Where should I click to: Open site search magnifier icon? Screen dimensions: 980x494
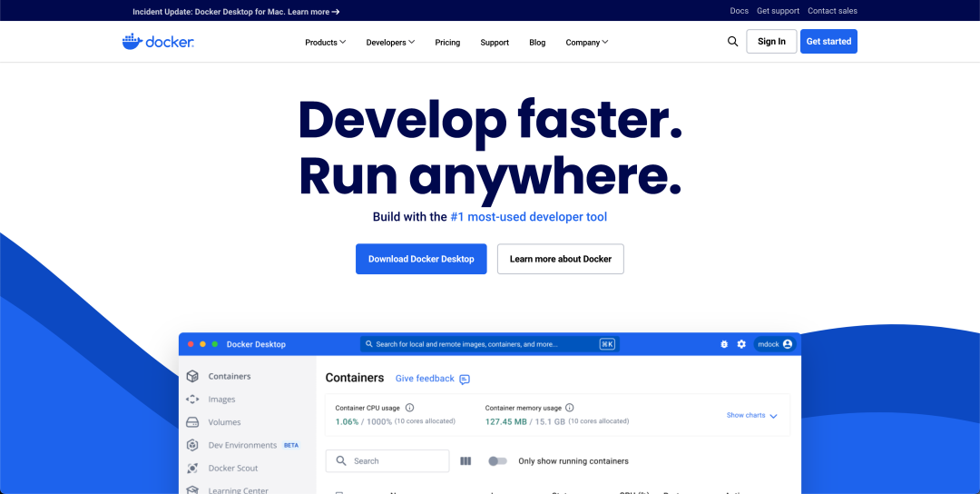(732, 42)
